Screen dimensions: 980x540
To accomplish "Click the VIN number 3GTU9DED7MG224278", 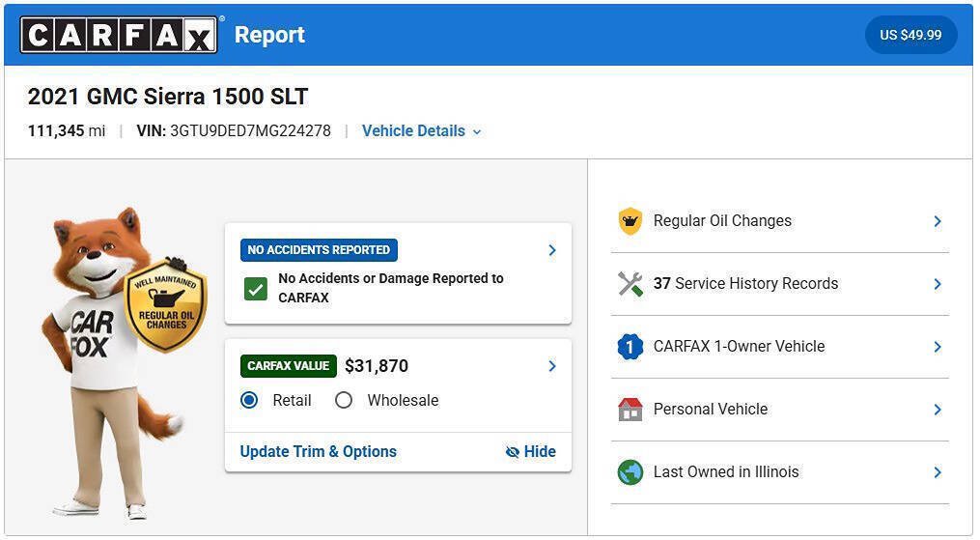I will 251,130.
